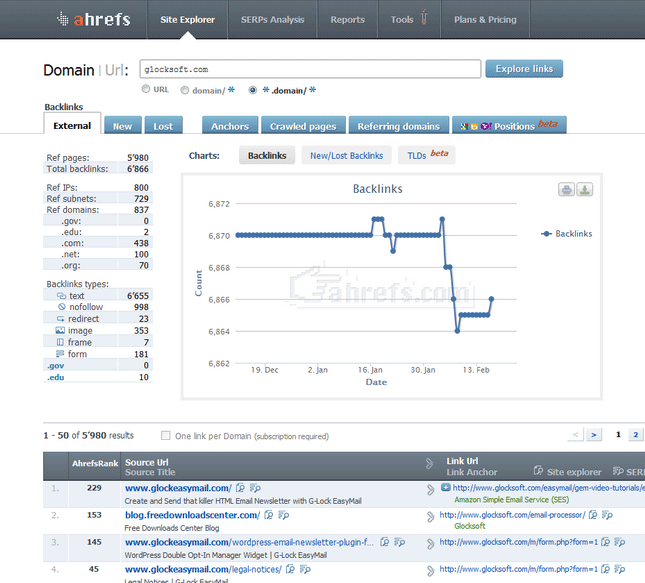Switch to the Crawled pages tab
The image size is (645, 583).
pyautogui.click(x=303, y=125)
